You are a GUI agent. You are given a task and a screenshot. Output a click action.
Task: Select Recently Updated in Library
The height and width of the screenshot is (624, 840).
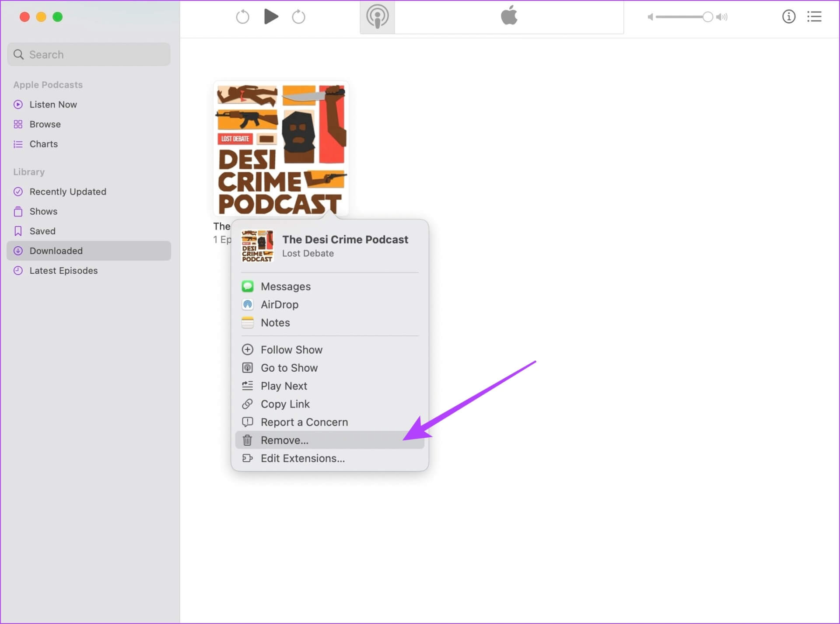tap(89, 192)
